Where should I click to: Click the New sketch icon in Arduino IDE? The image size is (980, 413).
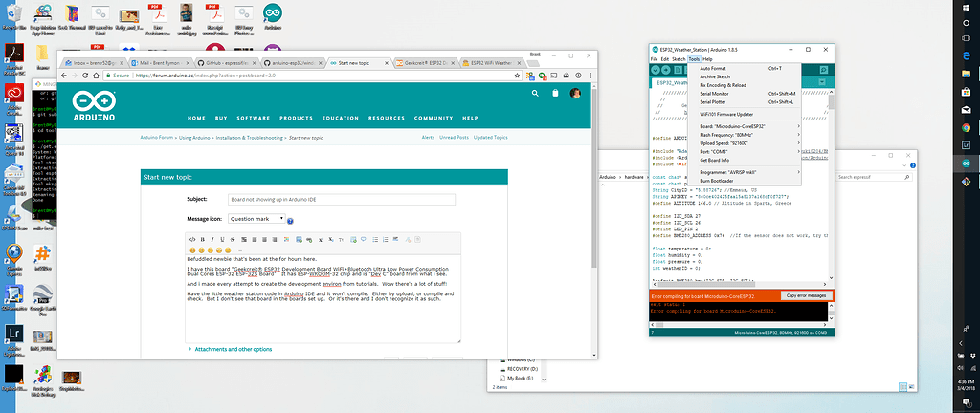[x=678, y=70]
